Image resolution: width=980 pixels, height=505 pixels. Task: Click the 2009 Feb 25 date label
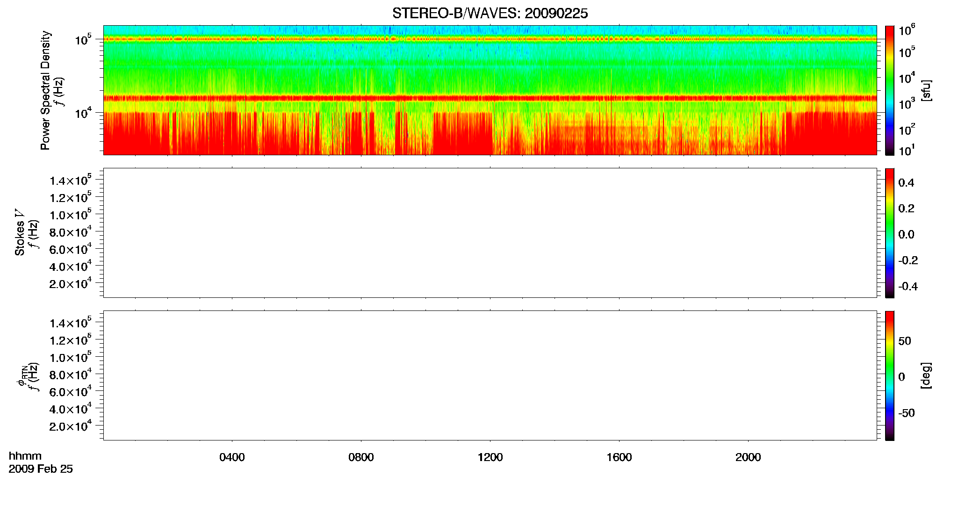(x=41, y=469)
